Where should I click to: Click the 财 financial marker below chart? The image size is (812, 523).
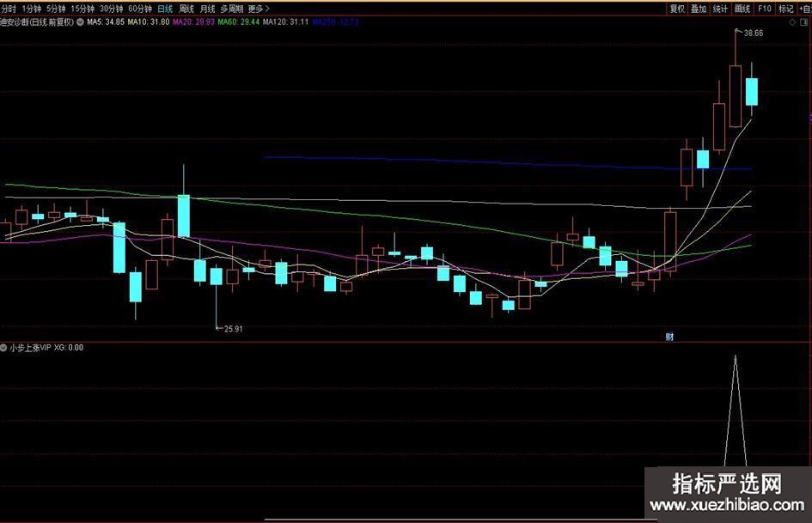click(669, 338)
